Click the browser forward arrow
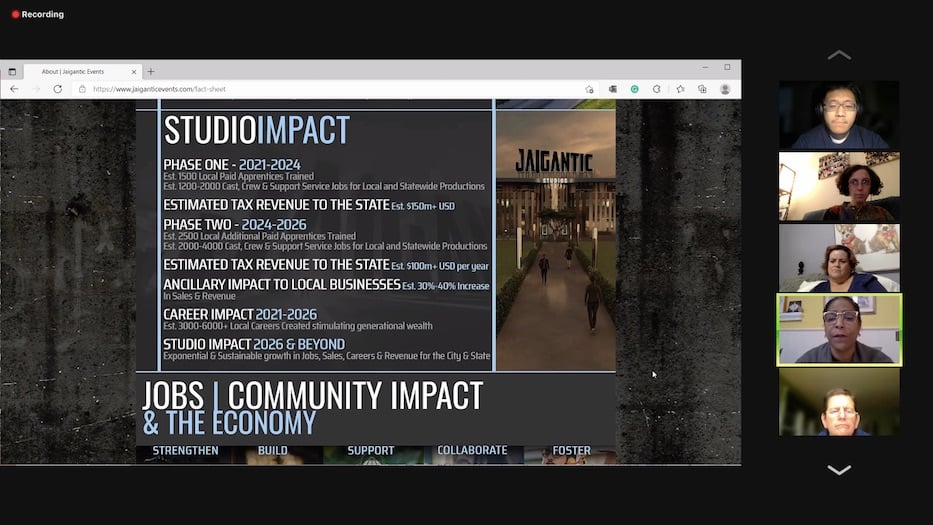This screenshot has height=525, width=933. (x=36, y=89)
